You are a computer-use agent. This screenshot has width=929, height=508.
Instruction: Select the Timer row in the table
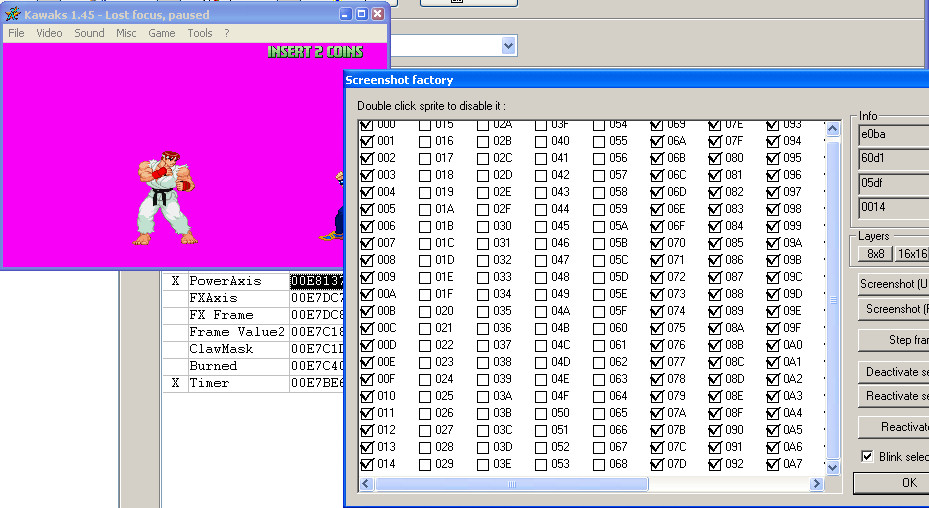[254, 383]
